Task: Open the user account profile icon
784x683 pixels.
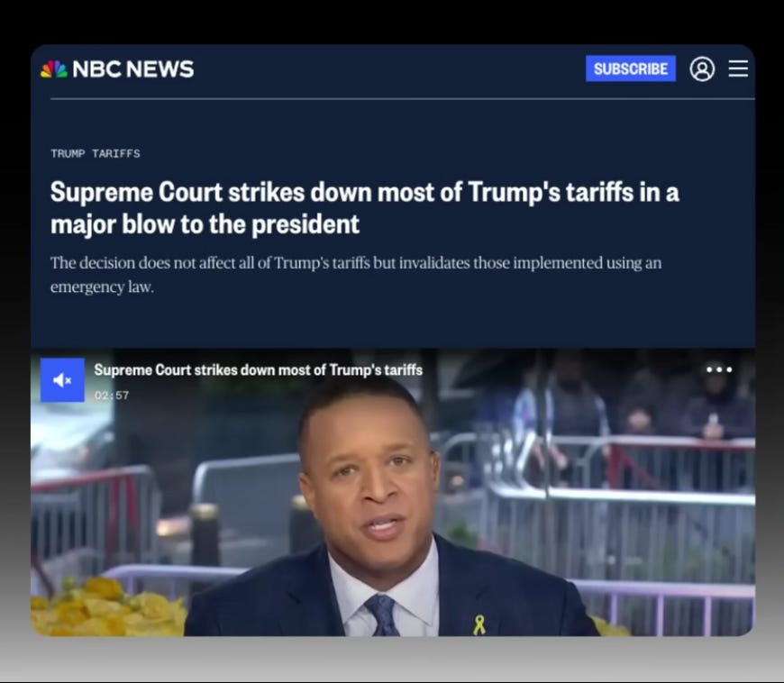Action: 702,69
